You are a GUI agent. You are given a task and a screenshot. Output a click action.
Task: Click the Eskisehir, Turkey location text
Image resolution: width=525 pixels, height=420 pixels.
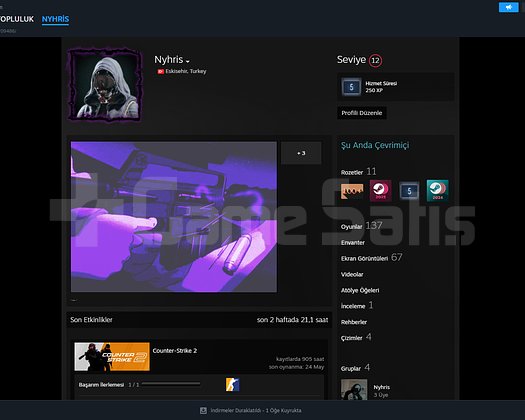click(x=186, y=71)
